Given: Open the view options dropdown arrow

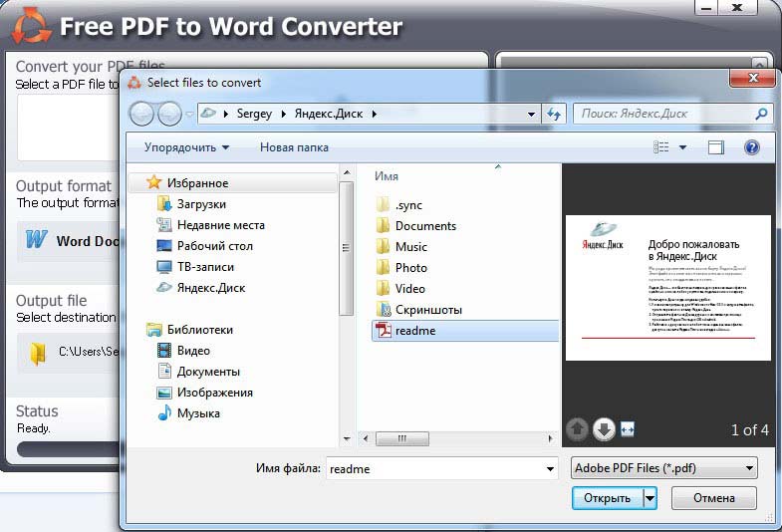Looking at the screenshot, I should coord(682,147).
